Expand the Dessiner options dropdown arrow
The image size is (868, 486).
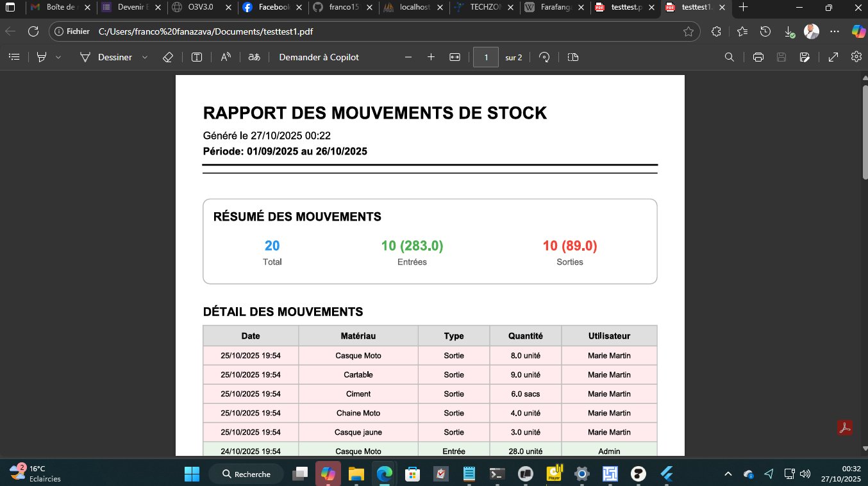pyautogui.click(x=145, y=57)
